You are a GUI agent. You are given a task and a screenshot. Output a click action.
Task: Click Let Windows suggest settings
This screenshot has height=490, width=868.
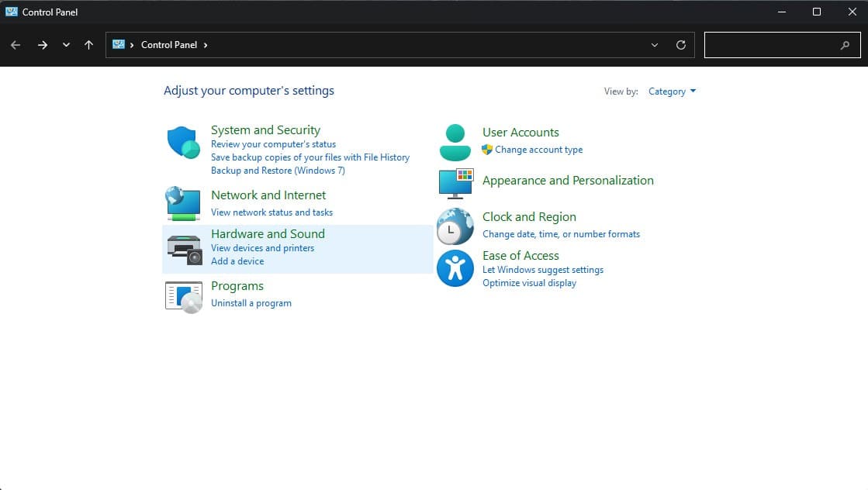coord(543,270)
